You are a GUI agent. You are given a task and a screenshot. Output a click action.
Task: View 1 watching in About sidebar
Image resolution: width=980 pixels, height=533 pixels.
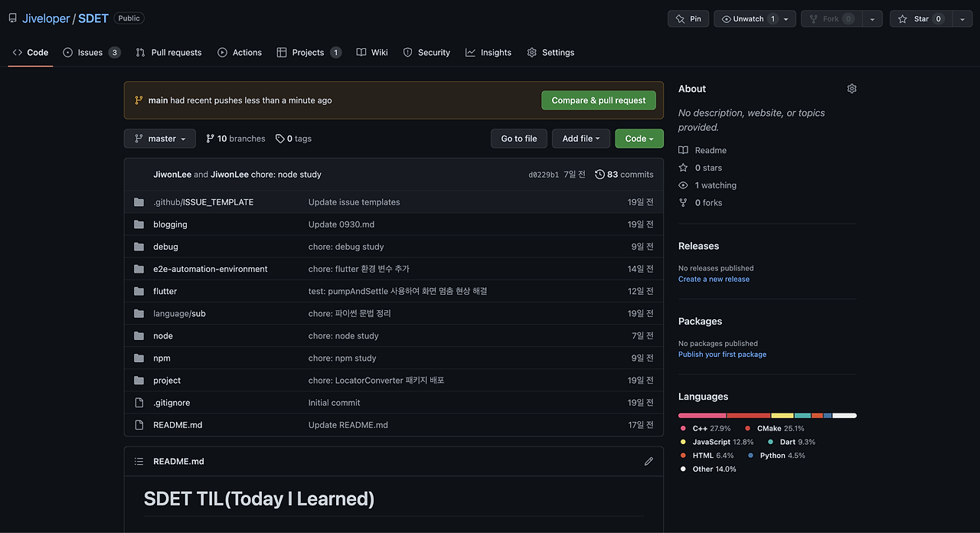pos(707,185)
